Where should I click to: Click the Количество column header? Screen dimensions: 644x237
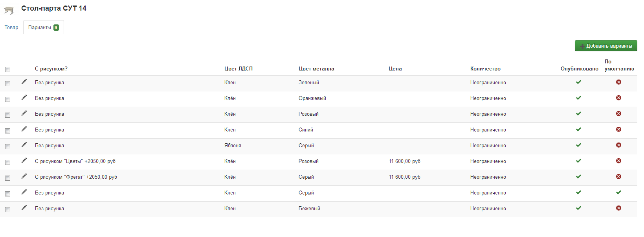point(485,69)
